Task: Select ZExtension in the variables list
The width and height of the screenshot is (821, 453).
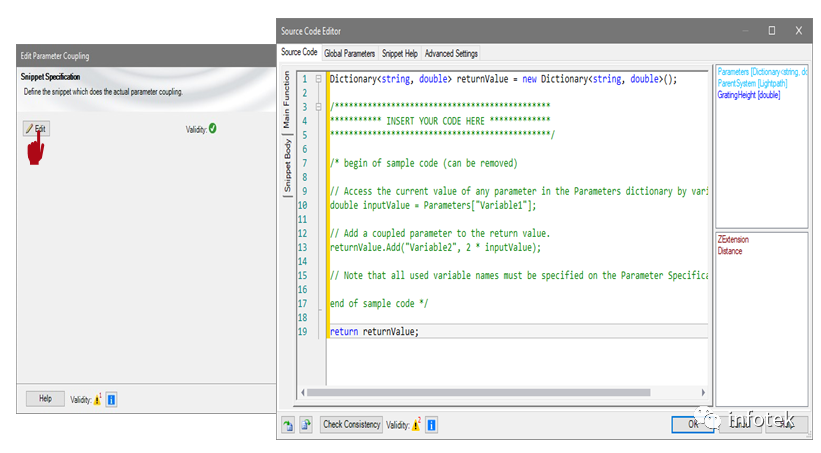Action: pyautogui.click(x=733, y=239)
